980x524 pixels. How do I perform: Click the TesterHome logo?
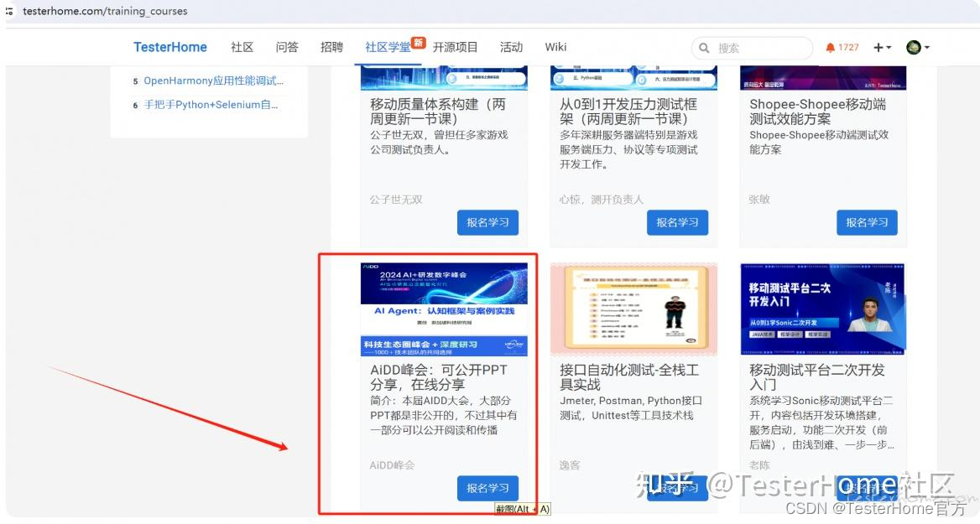(169, 47)
